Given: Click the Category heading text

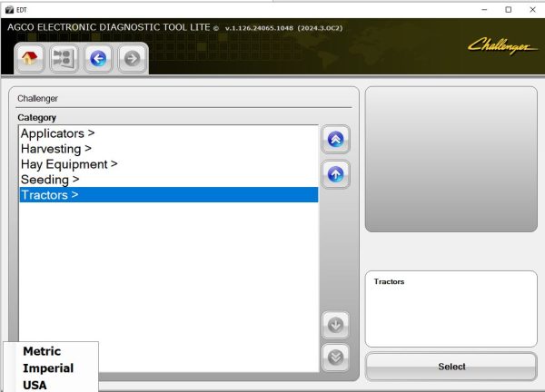Looking at the screenshot, I should [x=36, y=118].
